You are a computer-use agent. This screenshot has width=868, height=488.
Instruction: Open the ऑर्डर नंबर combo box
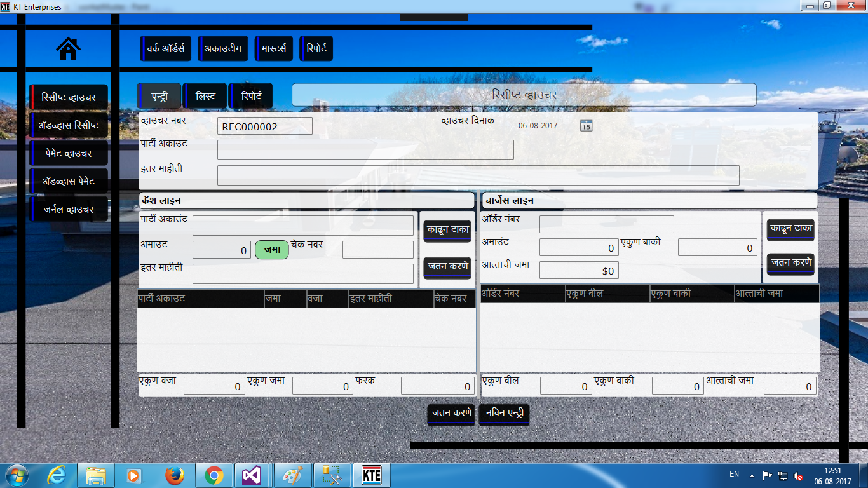tap(606, 224)
